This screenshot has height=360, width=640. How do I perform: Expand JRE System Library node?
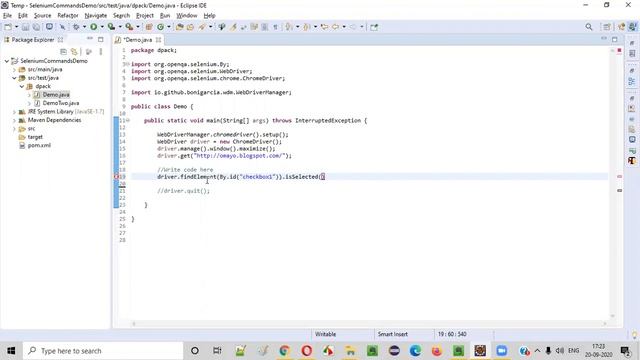coord(15,112)
